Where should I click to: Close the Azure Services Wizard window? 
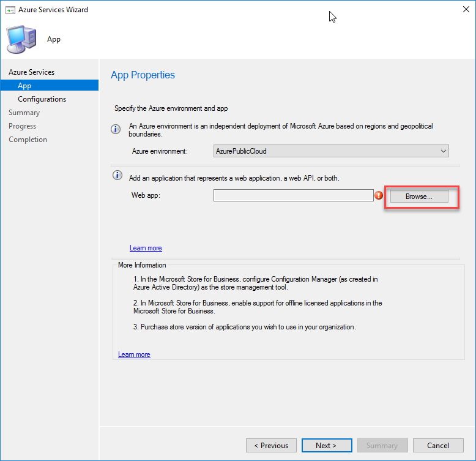(x=466, y=9)
